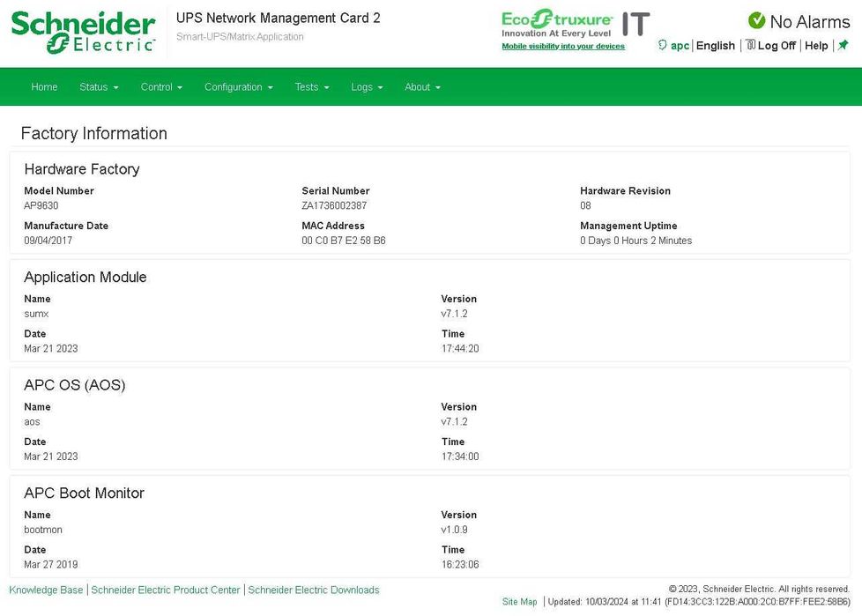Viewport: 862px width, 616px height.
Task: Open Schneider Electric Downloads link
Action: pos(314,590)
